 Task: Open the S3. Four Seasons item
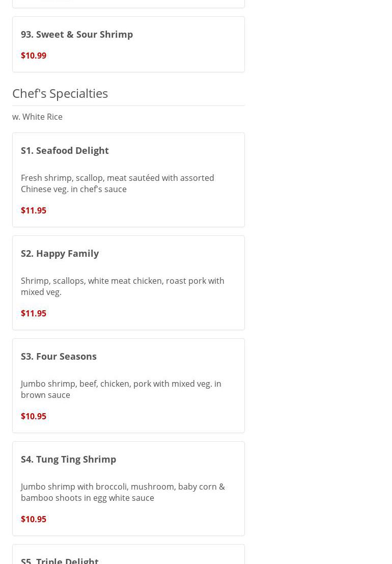[59, 356]
